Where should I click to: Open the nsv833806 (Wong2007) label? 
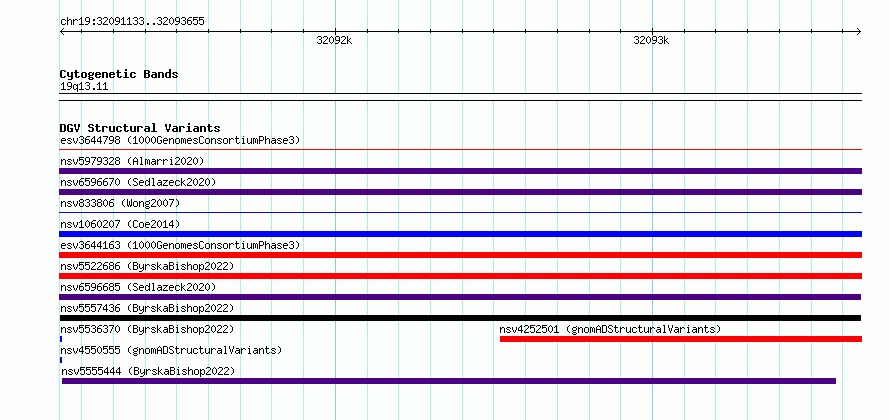(120, 203)
